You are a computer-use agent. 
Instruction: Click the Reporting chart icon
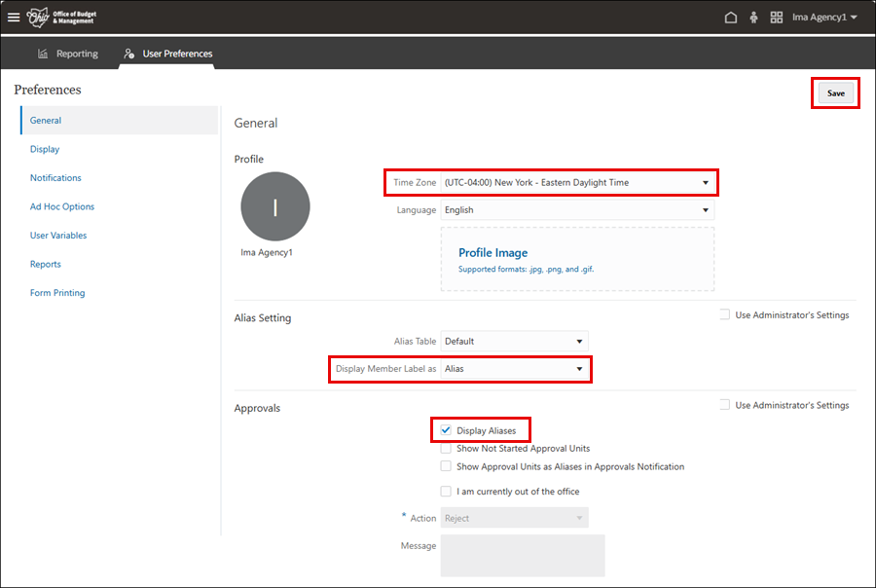(43, 54)
